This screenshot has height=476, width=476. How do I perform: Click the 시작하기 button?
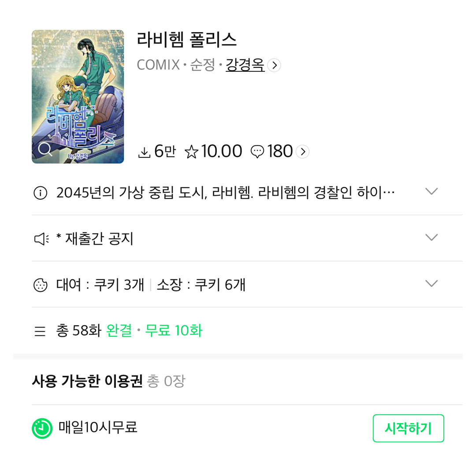[x=408, y=428]
